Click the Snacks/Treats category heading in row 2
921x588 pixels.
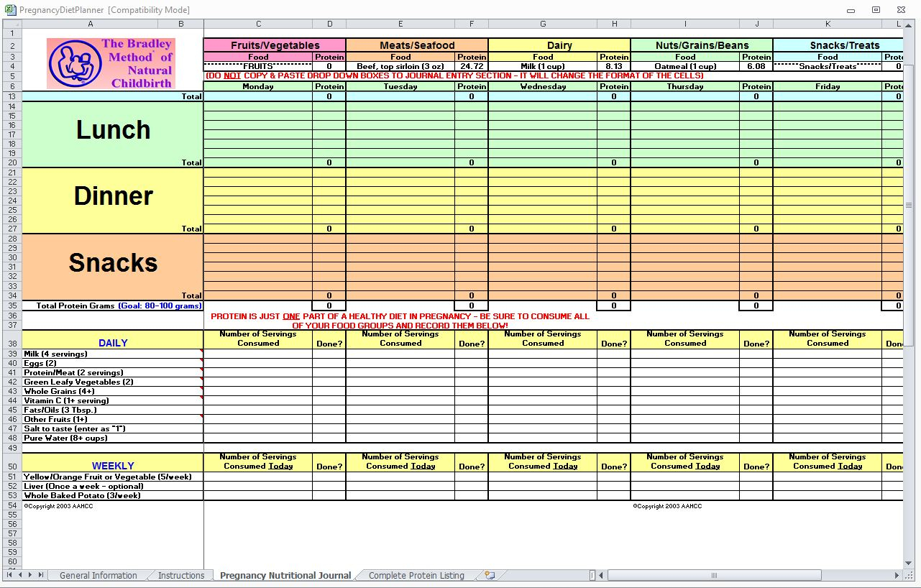click(x=838, y=45)
